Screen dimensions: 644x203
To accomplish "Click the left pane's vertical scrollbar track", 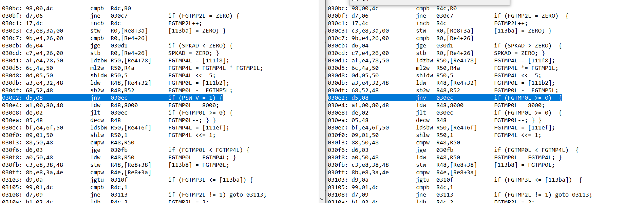I will tap(321, 102).
